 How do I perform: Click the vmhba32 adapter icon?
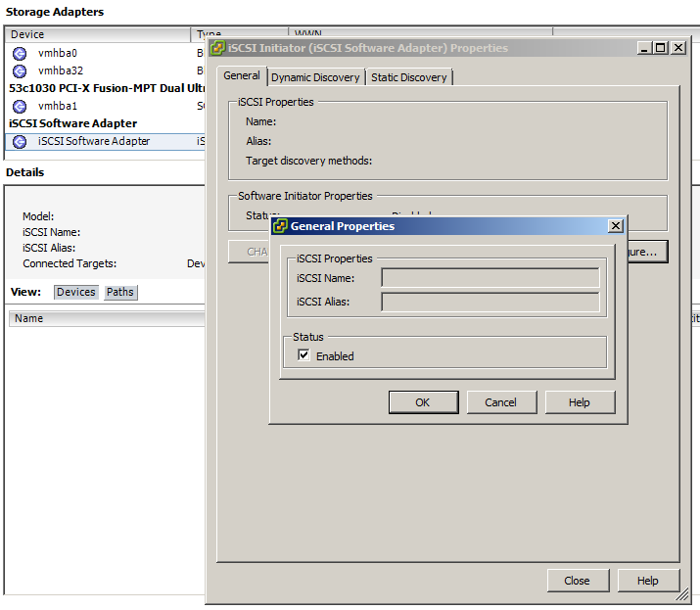[19, 70]
